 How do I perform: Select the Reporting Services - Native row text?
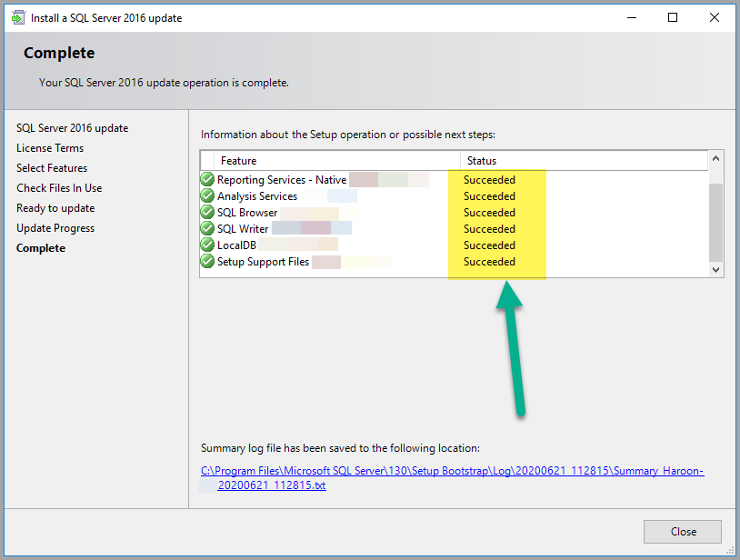coord(282,180)
